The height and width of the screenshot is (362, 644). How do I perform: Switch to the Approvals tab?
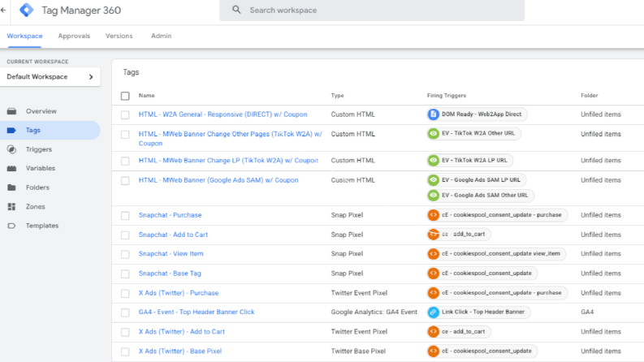(74, 36)
